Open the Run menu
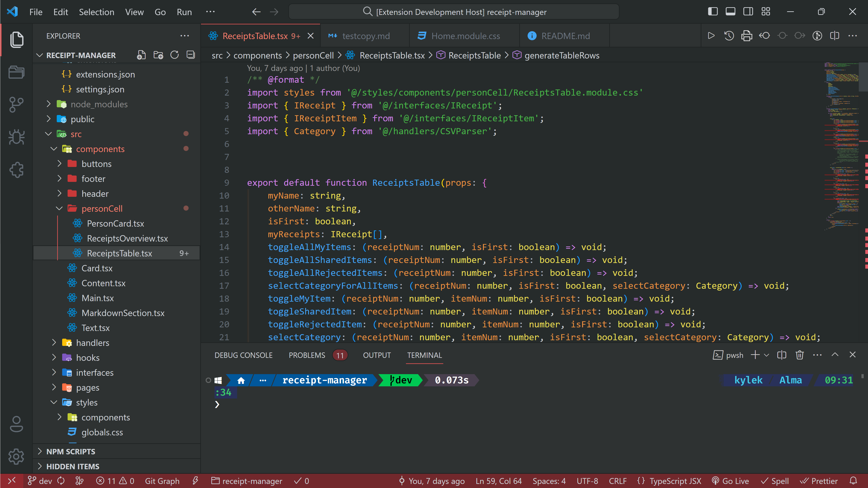Screen dimensions: 868x488 pos(184,12)
